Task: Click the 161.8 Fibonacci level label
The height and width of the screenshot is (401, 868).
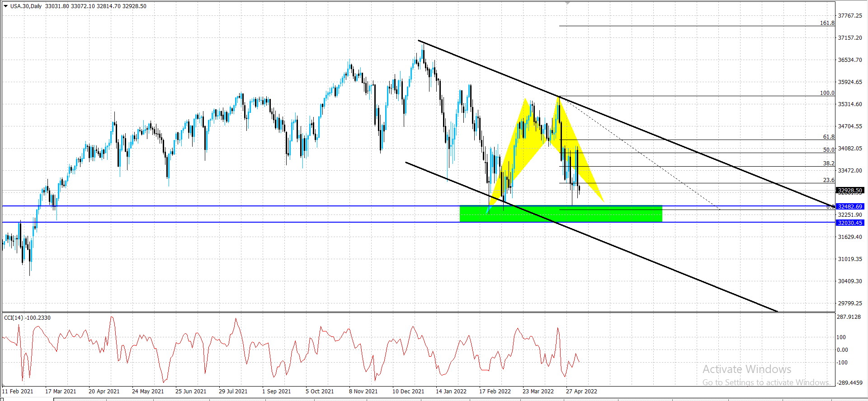Action: tap(827, 23)
